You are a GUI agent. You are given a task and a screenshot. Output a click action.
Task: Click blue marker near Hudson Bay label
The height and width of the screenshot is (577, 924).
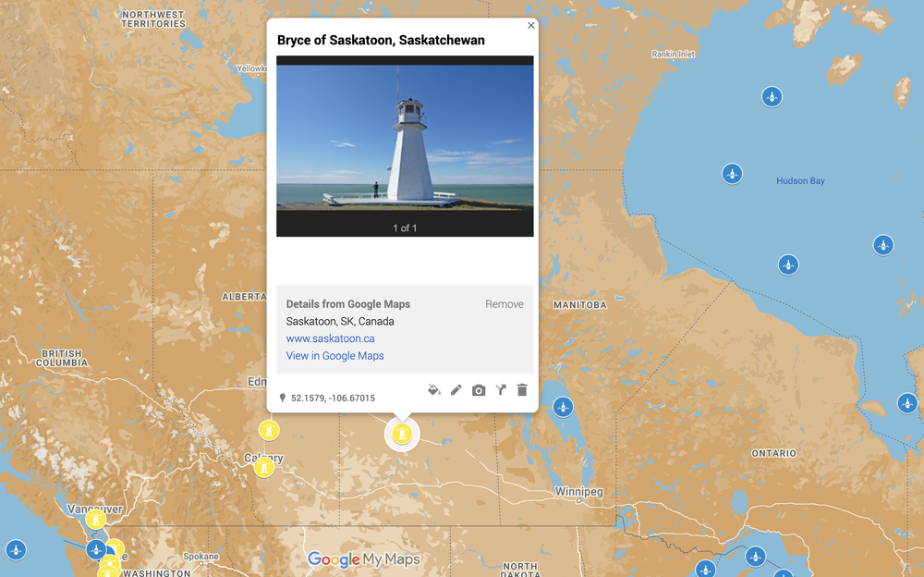[x=732, y=174]
